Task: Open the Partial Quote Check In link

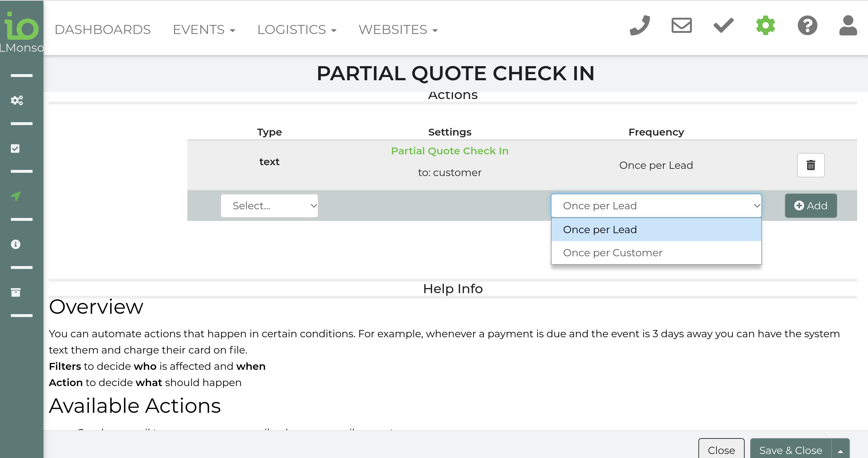Action: coord(450,151)
